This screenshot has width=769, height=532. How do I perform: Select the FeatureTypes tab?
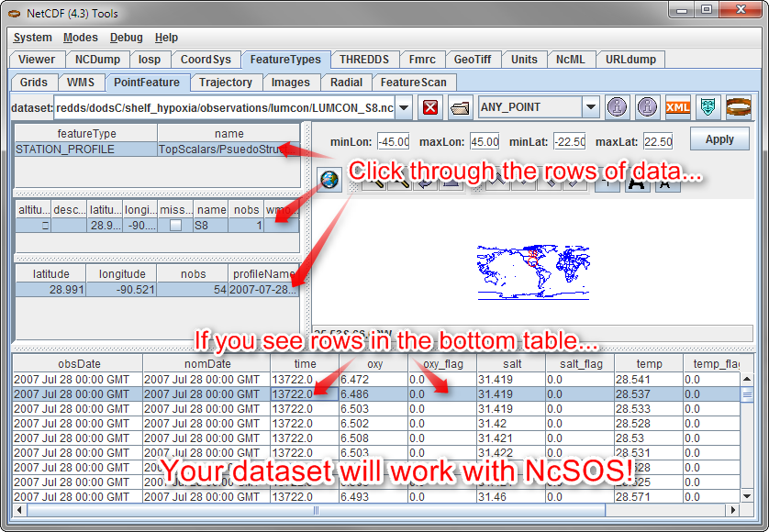point(285,60)
